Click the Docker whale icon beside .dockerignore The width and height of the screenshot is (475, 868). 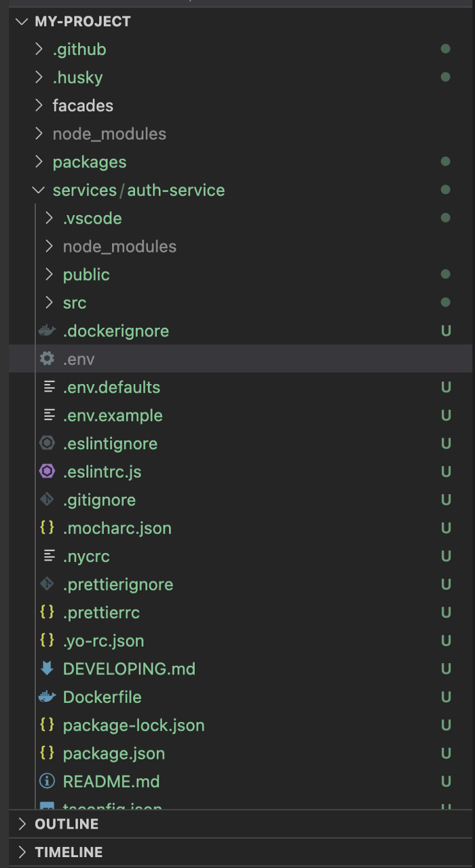click(47, 331)
